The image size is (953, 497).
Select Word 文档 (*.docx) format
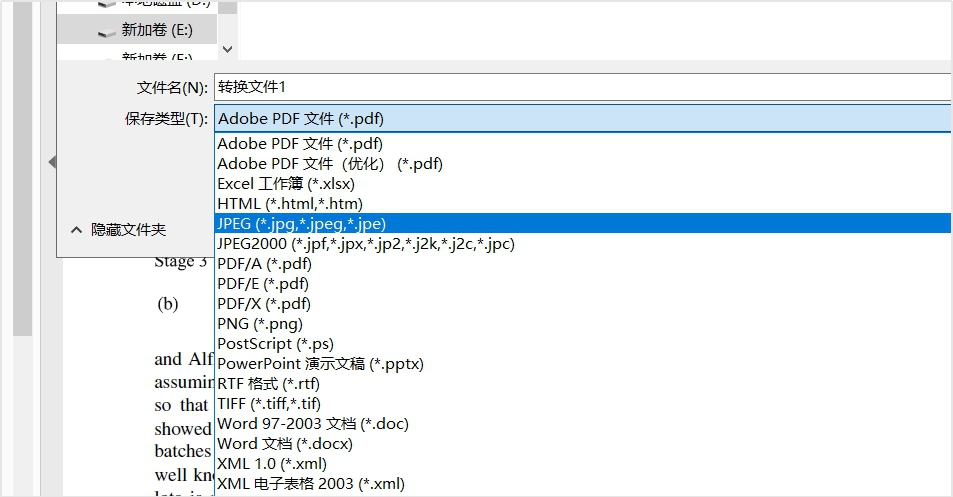pos(583,444)
